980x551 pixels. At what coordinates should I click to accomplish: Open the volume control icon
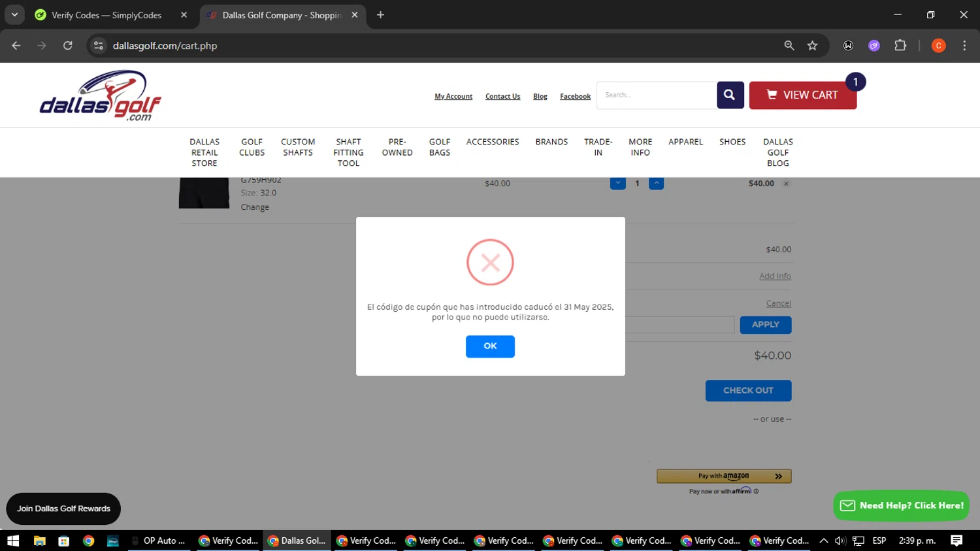coord(841,541)
